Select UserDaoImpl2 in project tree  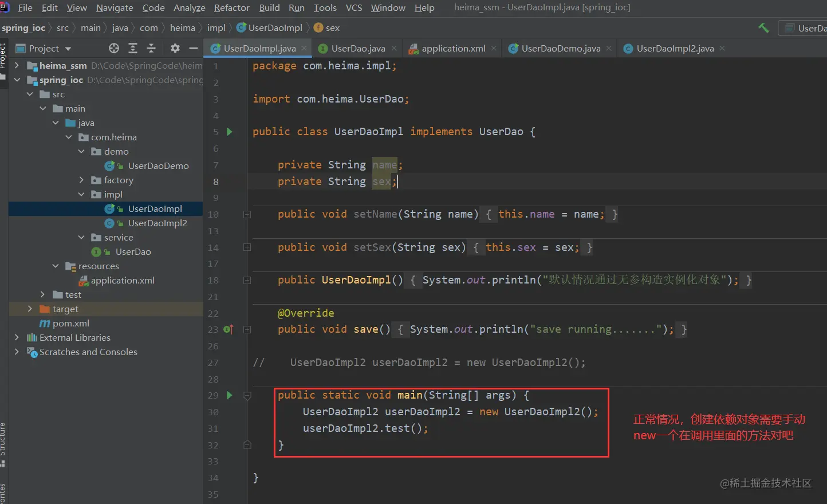(x=157, y=223)
